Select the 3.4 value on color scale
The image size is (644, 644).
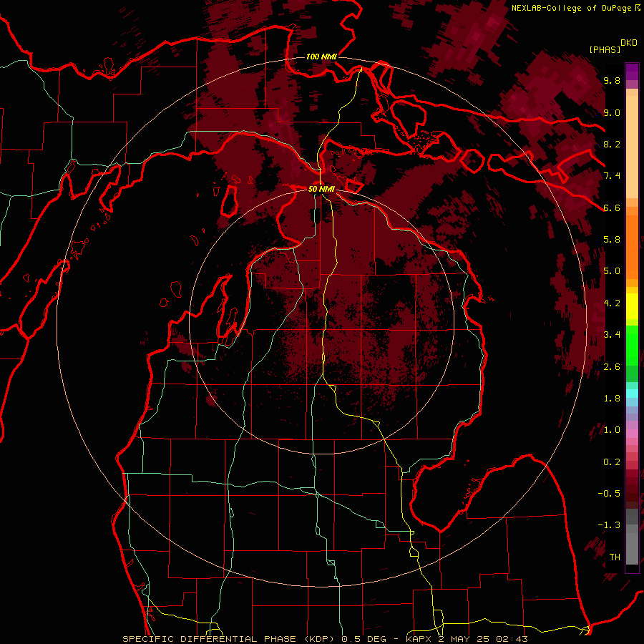[x=612, y=335]
